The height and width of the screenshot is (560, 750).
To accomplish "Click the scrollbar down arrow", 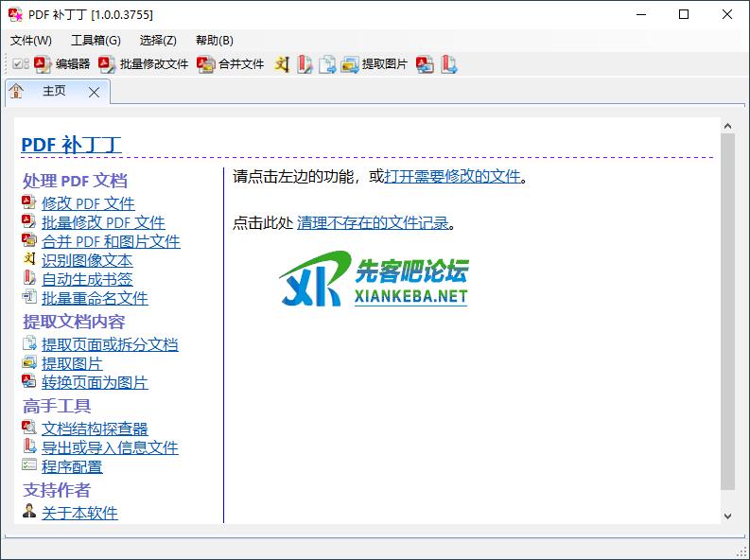I will [727, 516].
